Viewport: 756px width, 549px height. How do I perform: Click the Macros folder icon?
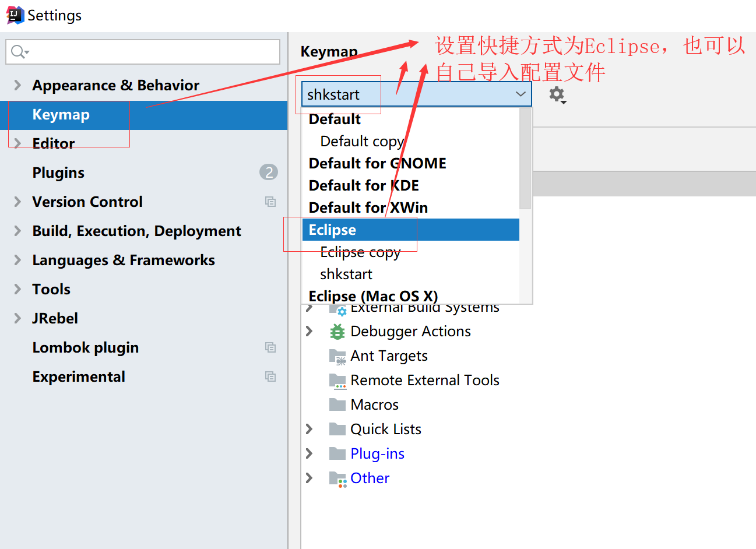337,404
